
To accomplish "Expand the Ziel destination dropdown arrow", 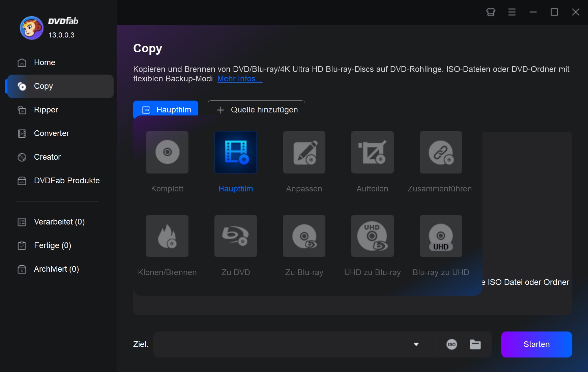I will coord(416,344).
